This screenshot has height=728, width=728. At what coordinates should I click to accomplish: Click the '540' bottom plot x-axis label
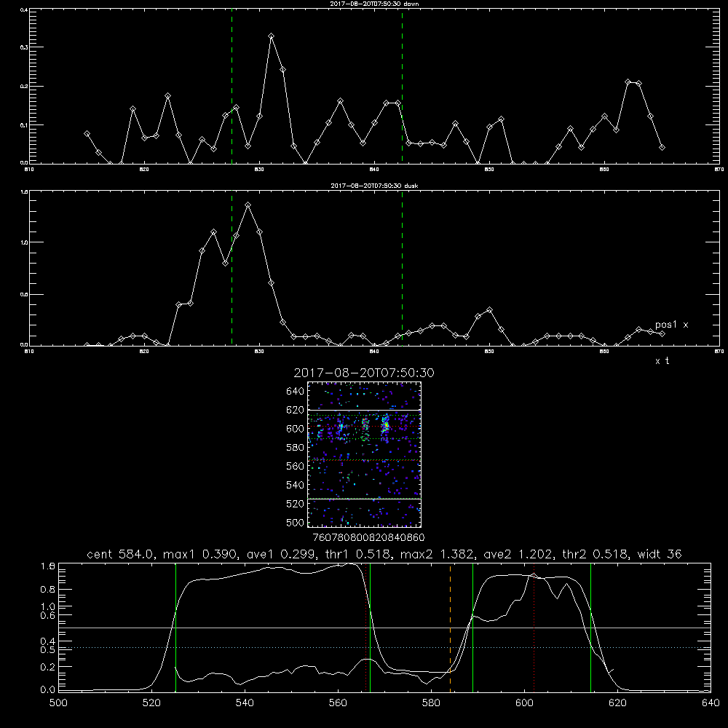point(245,703)
